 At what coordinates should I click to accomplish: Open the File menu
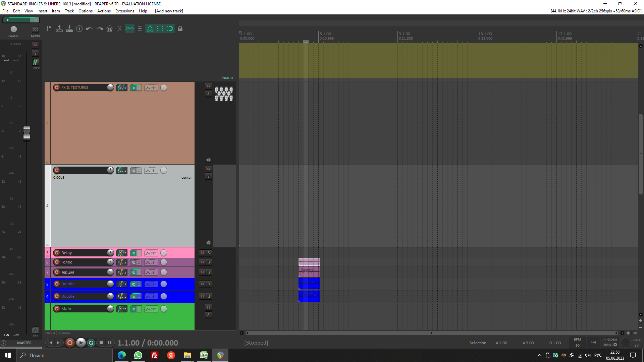tap(5, 11)
